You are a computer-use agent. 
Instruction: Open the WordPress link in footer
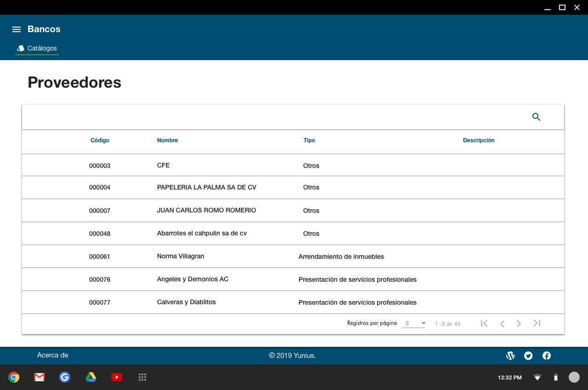[x=510, y=356]
